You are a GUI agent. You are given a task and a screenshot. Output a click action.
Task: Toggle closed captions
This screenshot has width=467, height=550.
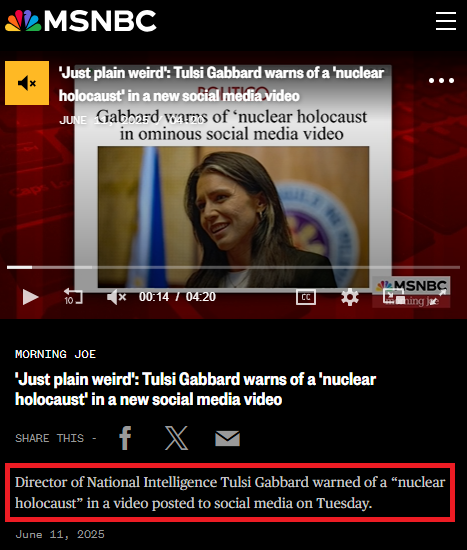[x=306, y=297]
